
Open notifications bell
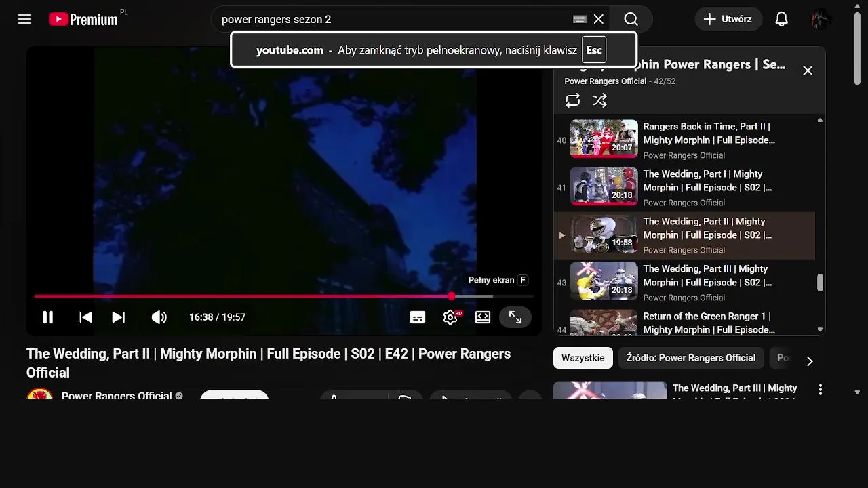[782, 19]
